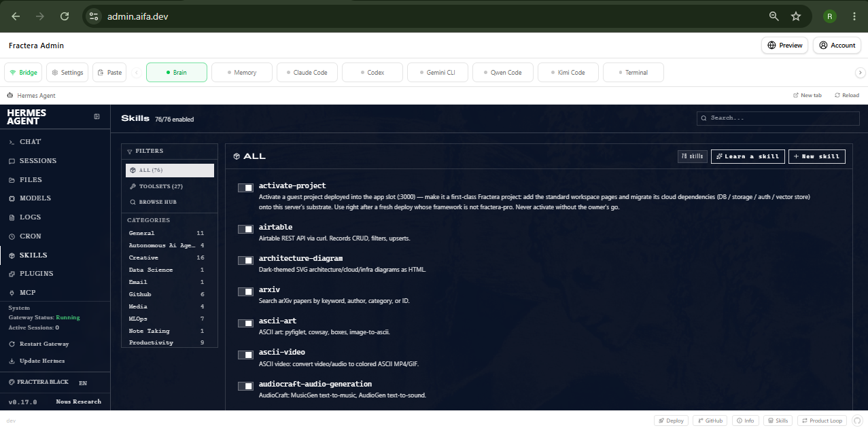This screenshot has width=868, height=428.
Task: Click New tab link
Action: click(x=808, y=96)
